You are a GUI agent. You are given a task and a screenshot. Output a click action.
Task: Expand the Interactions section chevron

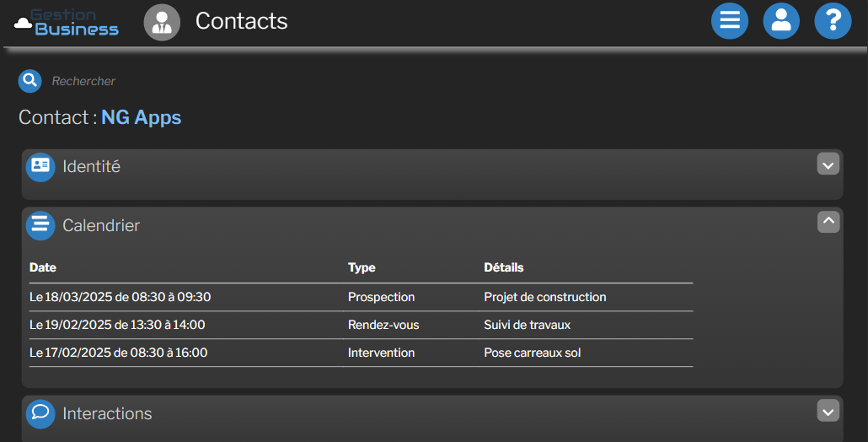click(828, 411)
